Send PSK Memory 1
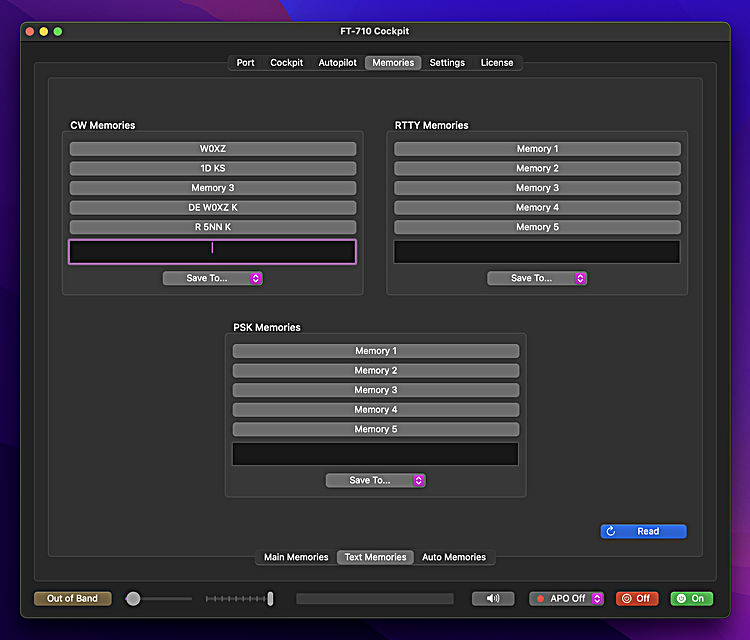 click(x=376, y=351)
